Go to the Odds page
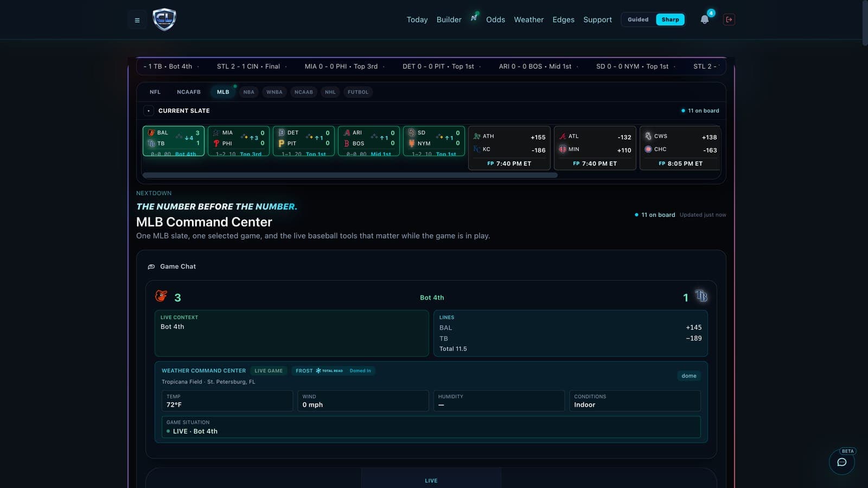This screenshot has height=488, width=868. point(495,20)
